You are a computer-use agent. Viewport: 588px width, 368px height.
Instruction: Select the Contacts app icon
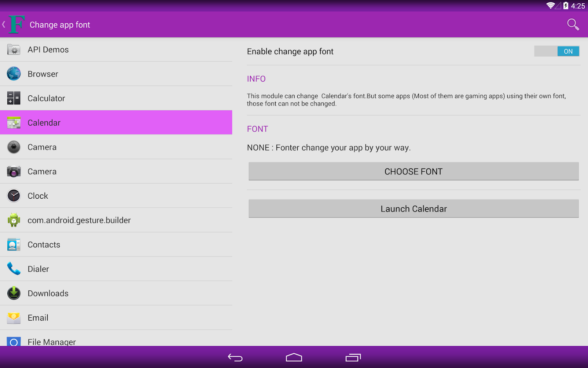coord(14,245)
